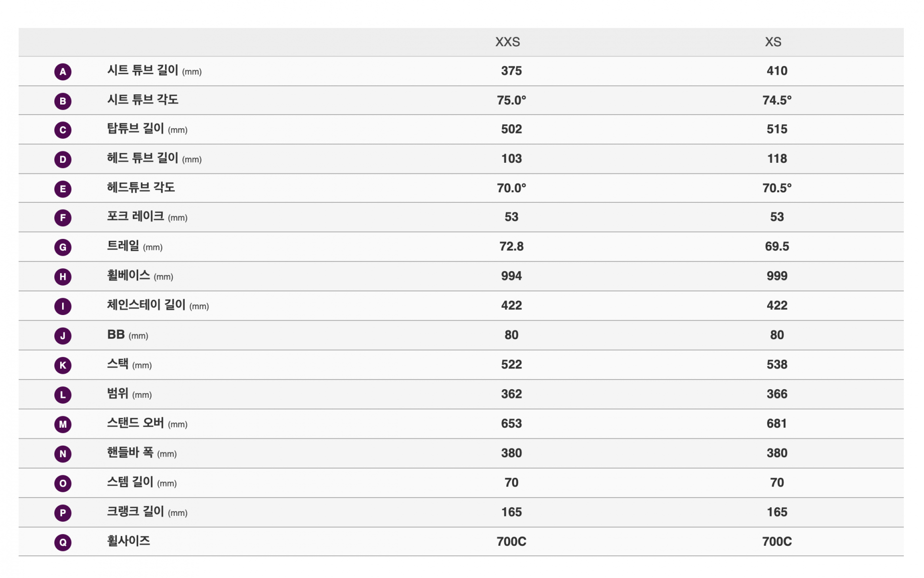Click the purple B seat tube angle marker
The width and height of the screenshot is (924, 578).
point(63,101)
